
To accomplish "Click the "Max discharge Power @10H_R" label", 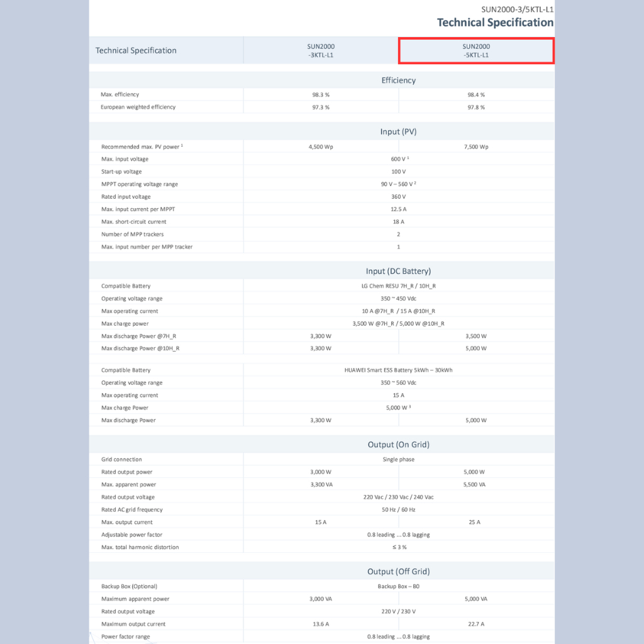I will click(140, 348).
